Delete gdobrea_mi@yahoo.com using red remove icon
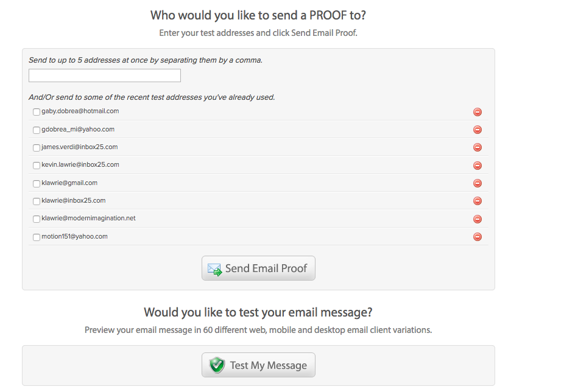Image resolution: width=564 pixels, height=392 pixels. [x=478, y=130]
